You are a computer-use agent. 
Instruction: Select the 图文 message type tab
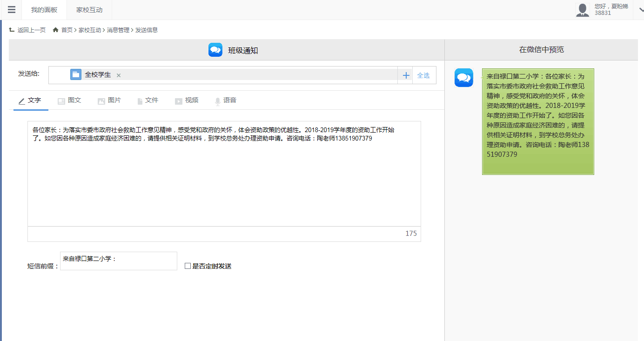click(x=70, y=100)
